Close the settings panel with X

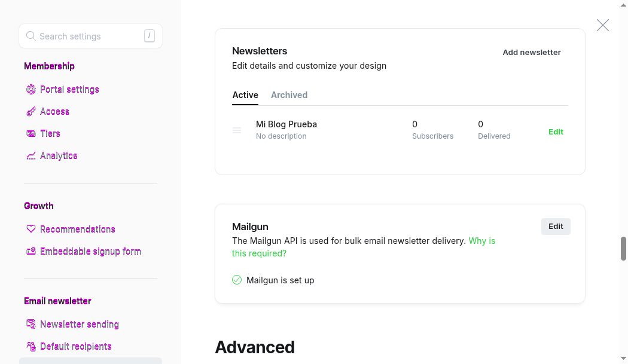[x=602, y=25]
